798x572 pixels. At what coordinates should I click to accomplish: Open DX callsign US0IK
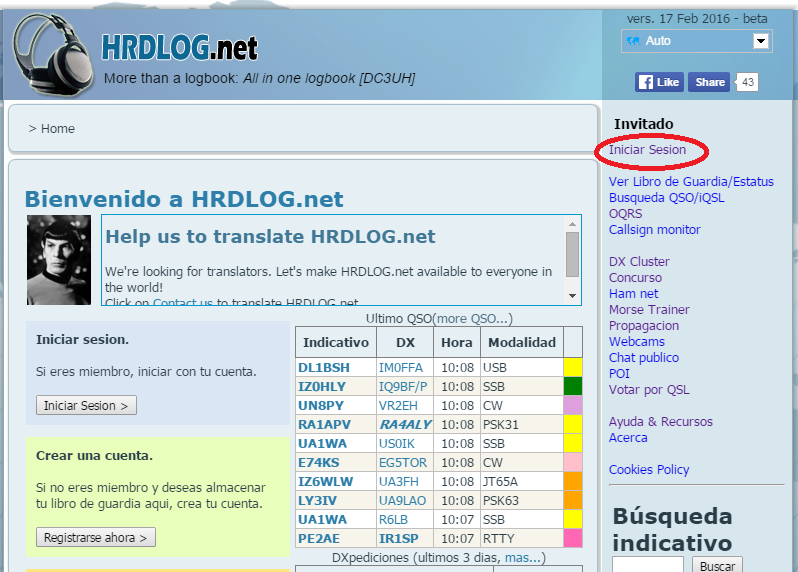(x=396, y=444)
